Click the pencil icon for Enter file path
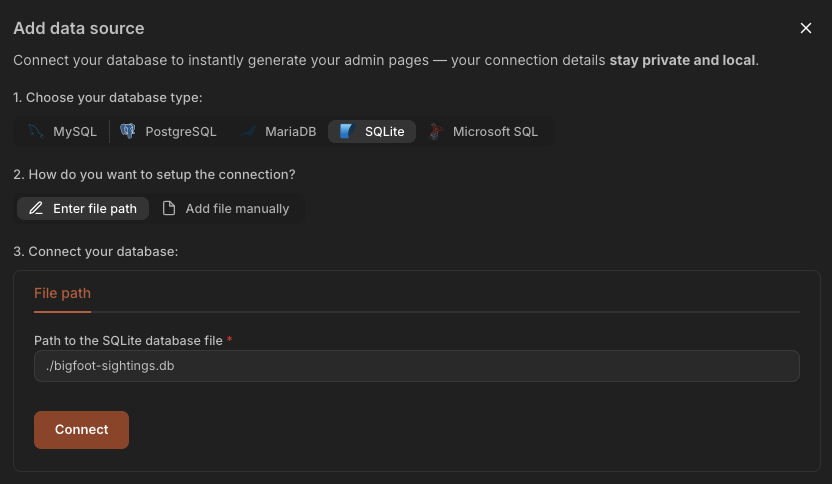The image size is (832, 484). click(36, 208)
